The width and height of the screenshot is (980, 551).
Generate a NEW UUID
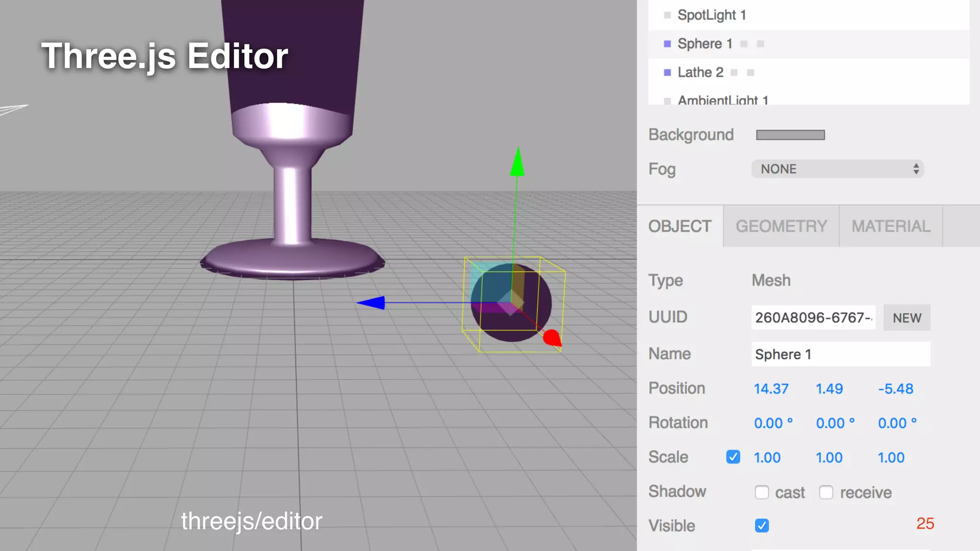(906, 318)
